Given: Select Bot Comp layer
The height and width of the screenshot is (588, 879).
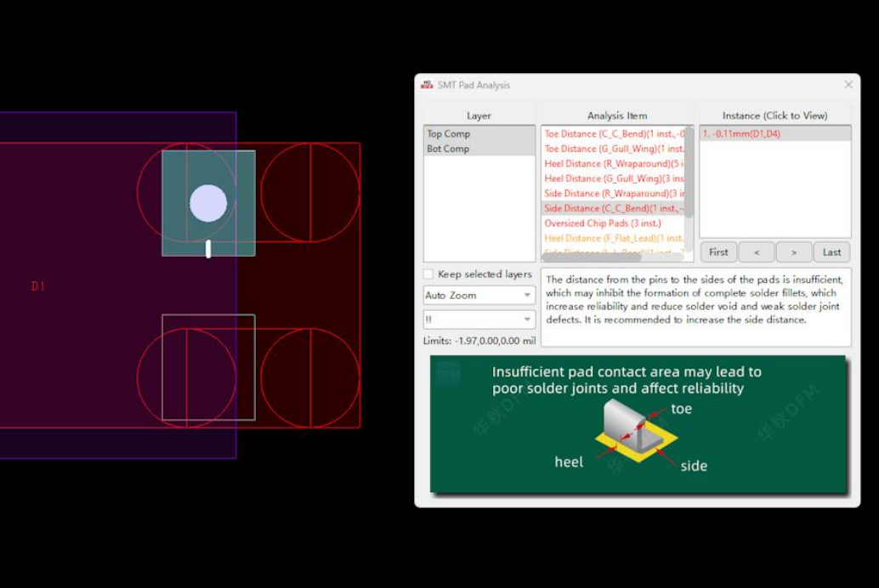Looking at the screenshot, I should 448,149.
